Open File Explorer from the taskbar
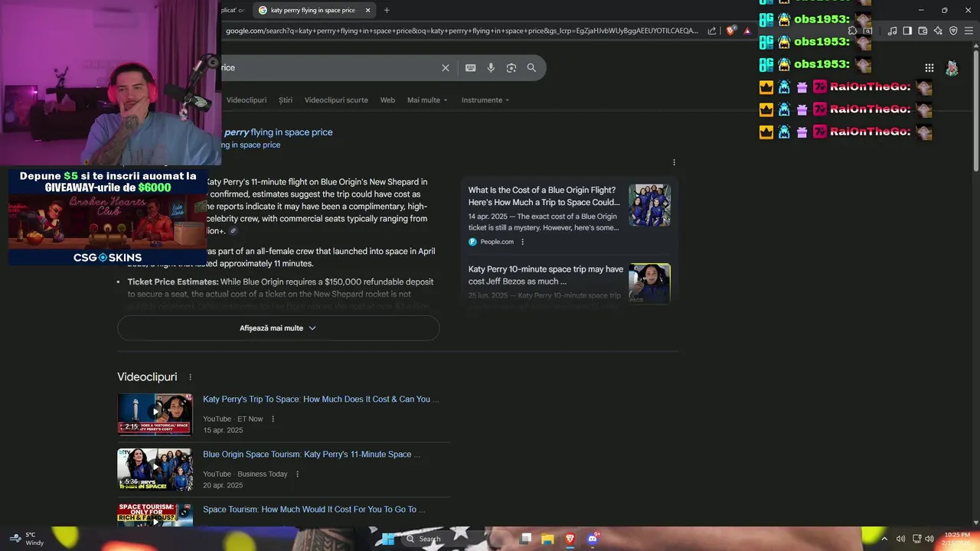The image size is (980, 551). (x=547, y=539)
